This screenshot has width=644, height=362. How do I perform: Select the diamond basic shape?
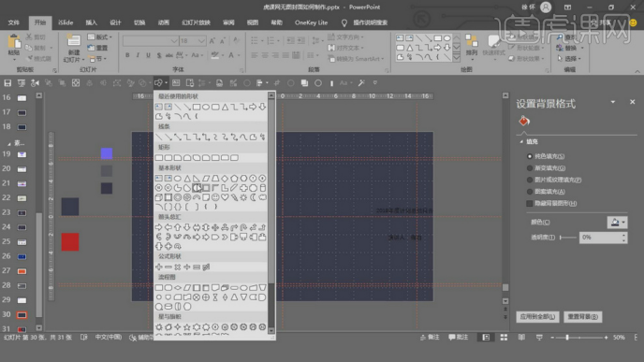pyautogui.click(x=225, y=178)
